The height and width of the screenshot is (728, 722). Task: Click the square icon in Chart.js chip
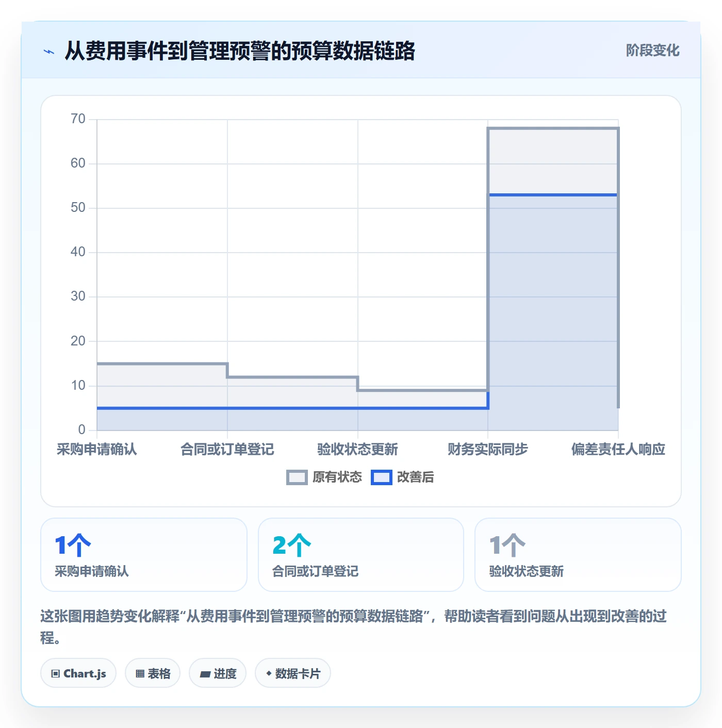coord(56,673)
